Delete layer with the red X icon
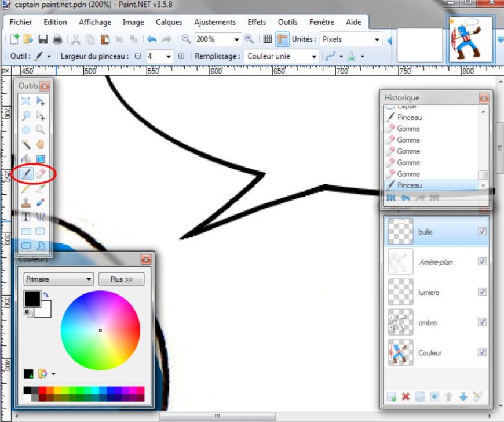 point(406,397)
